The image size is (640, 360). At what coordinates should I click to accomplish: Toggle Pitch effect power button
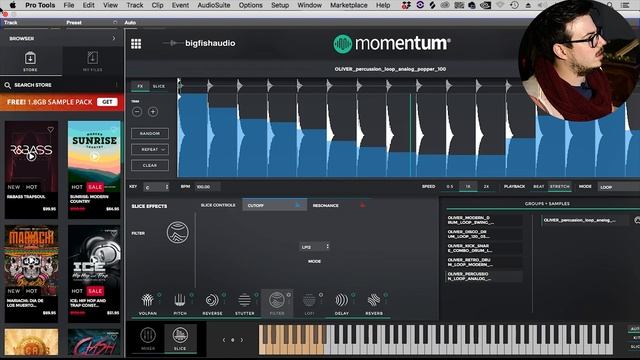coord(191,294)
